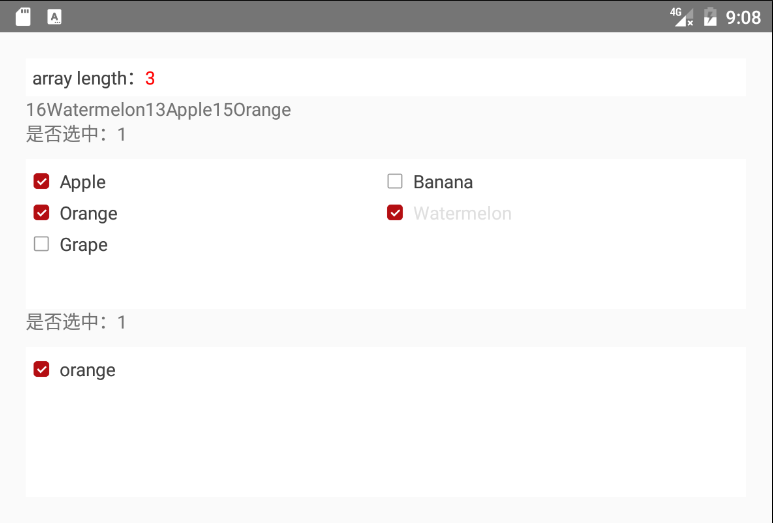Uncheck the lowercase orange checkbox box

tap(41, 370)
